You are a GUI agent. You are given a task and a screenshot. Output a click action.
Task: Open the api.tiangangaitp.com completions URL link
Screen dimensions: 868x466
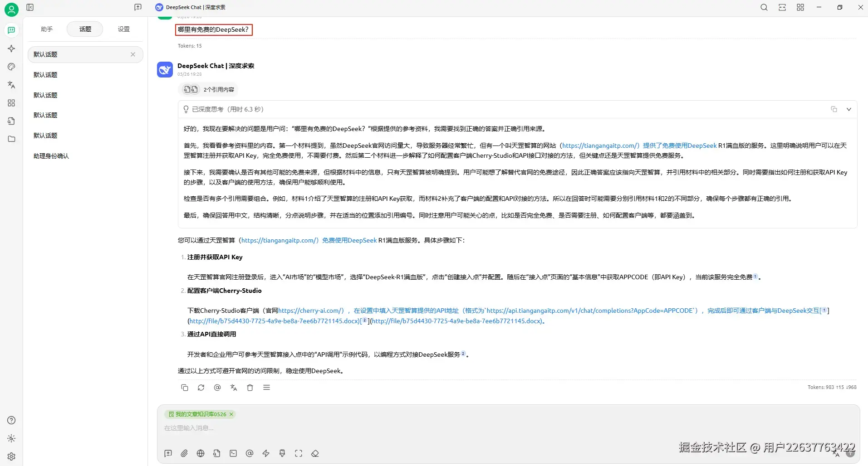[590, 311]
